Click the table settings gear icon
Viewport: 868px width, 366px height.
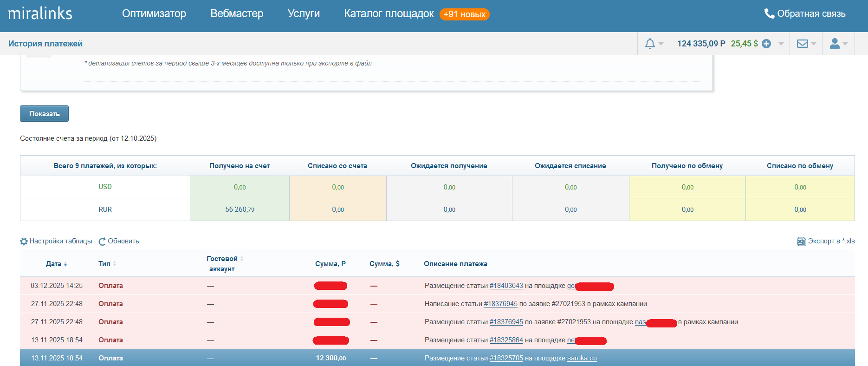(x=24, y=242)
